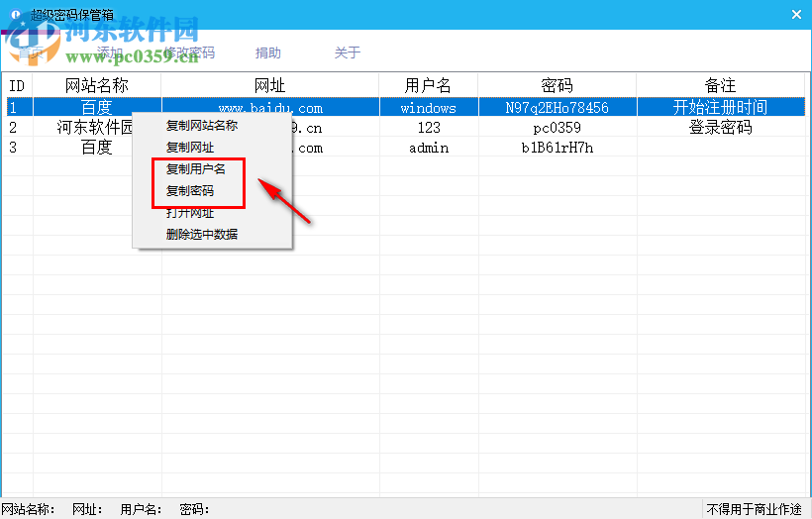The height and width of the screenshot is (519, 812).
Task: Click remark cell 开始注册时间
Action: point(720,107)
